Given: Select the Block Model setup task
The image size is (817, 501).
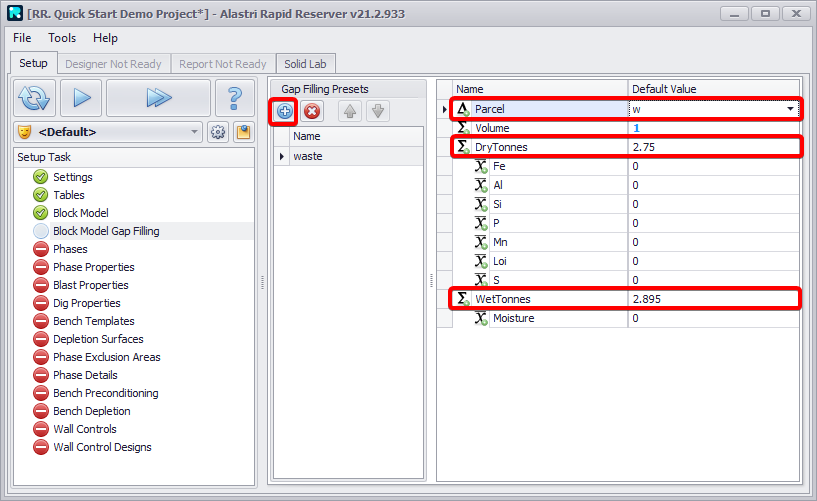Looking at the screenshot, I should (x=81, y=213).
